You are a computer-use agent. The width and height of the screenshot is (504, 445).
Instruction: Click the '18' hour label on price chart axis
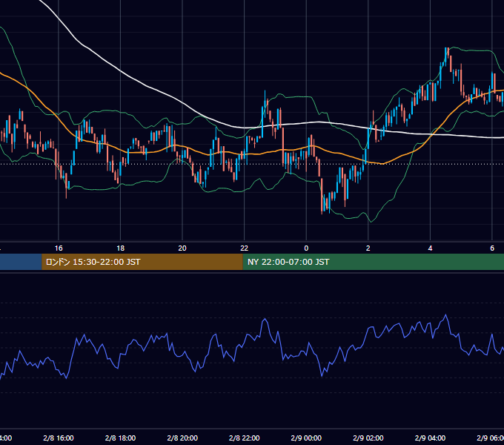121,248
